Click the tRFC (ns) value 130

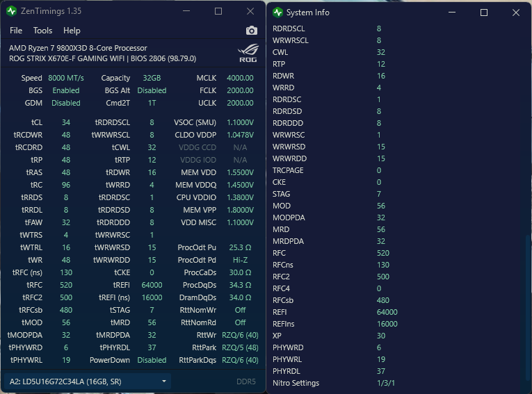pyautogui.click(x=66, y=272)
